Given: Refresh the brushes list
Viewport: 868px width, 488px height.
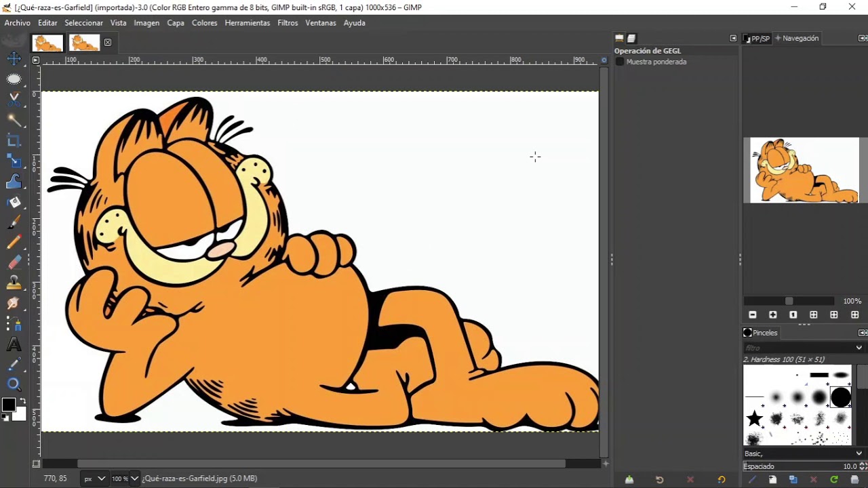Looking at the screenshot, I should [x=834, y=480].
